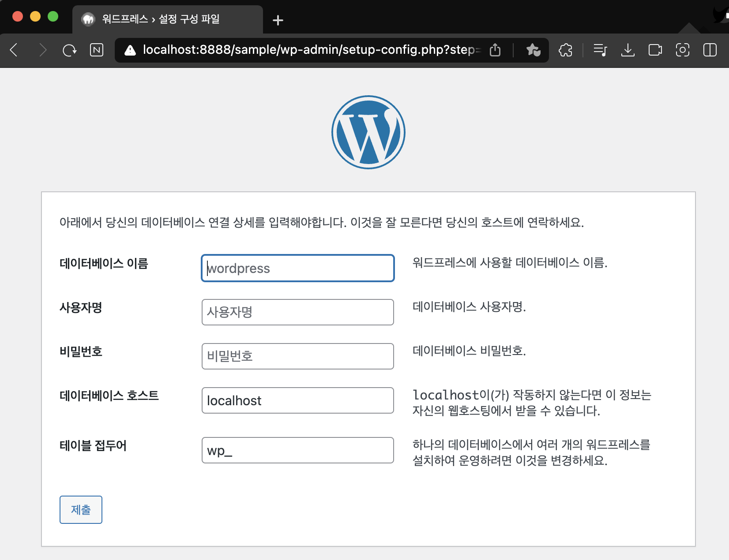Screen dimensions: 729x560
Task: Click the 사용자명 label
Action: [x=81, y=308]
